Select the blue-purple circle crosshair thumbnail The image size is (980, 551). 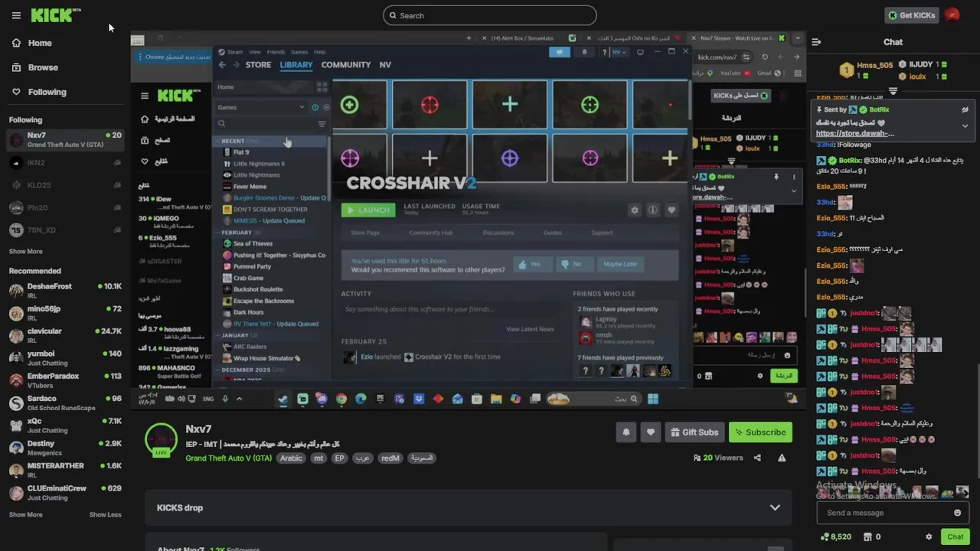[x=510, y=158]
